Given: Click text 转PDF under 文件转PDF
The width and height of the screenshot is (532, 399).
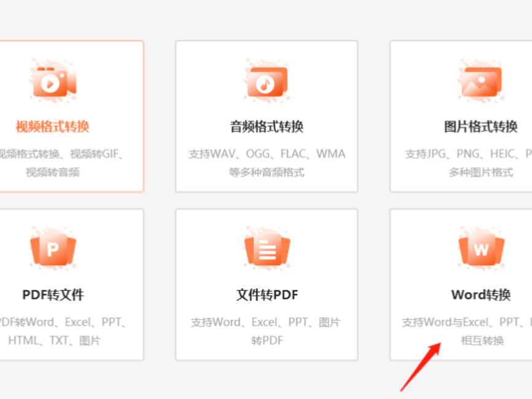Looking at the screenshot, I should 267,340.
